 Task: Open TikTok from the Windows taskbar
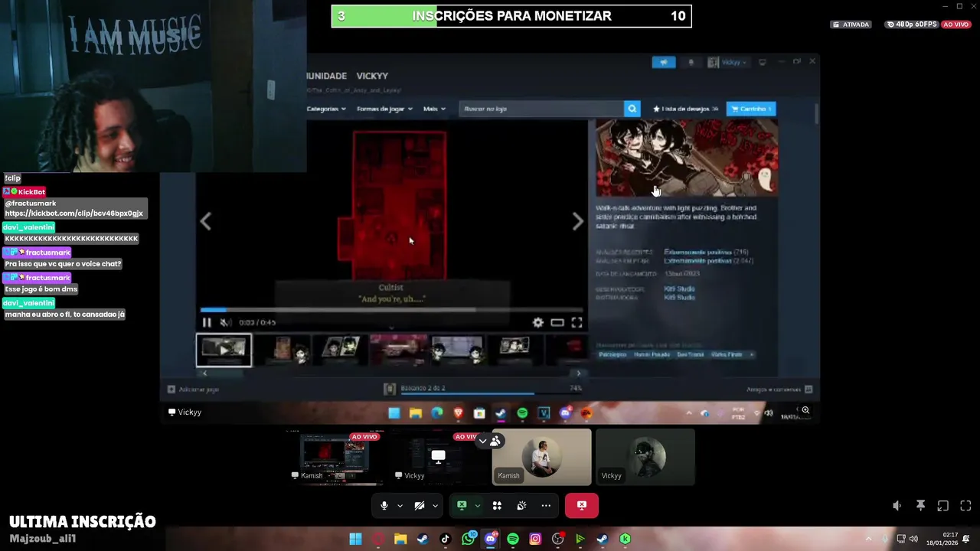point(445,539)
